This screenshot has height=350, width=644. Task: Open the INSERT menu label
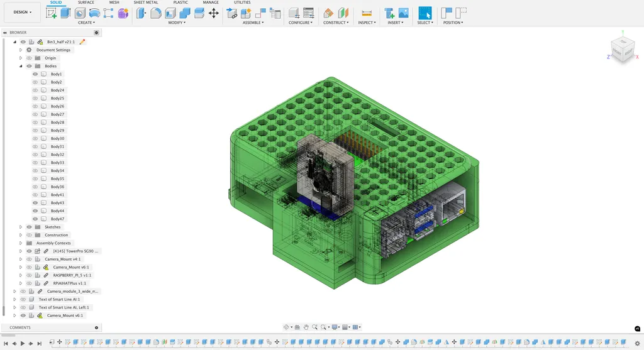[396, 23]
